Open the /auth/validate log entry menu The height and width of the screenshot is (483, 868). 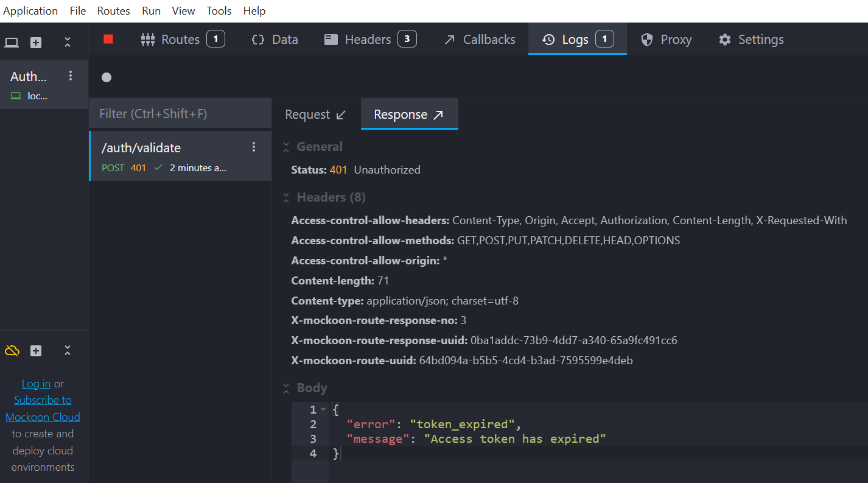tap(254, 147)
